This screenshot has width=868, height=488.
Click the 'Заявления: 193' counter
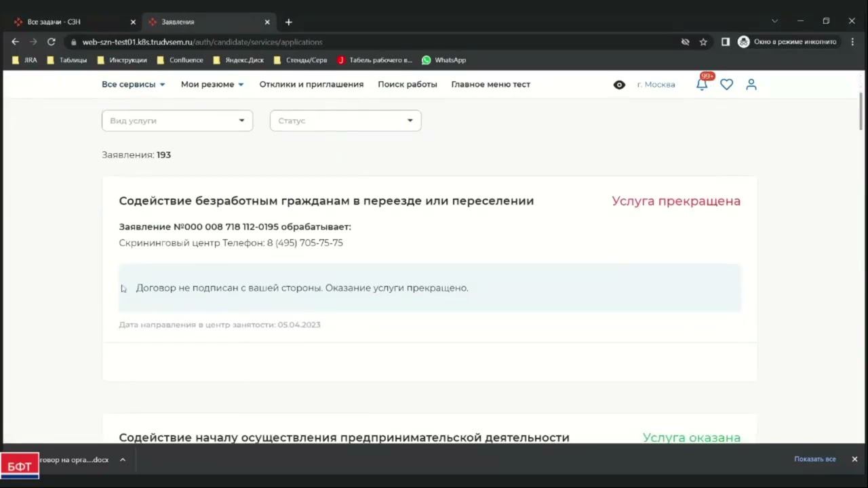pos(136,155)
